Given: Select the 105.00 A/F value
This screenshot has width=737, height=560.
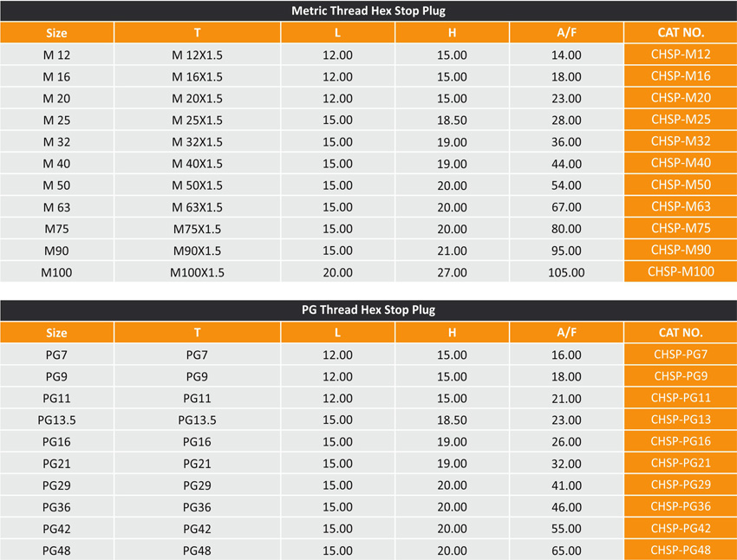Looking at the screenshot, I should pyautogui.click(x=566, y=272).
